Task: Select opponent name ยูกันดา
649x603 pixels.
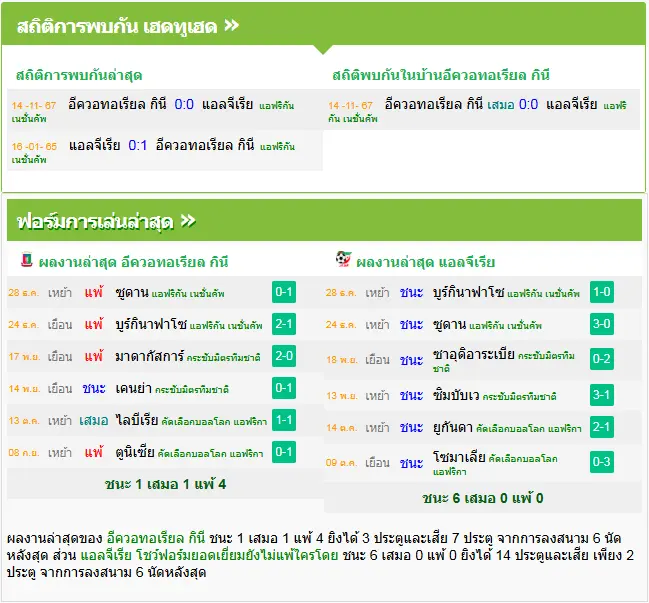Action: click(453, 427)
